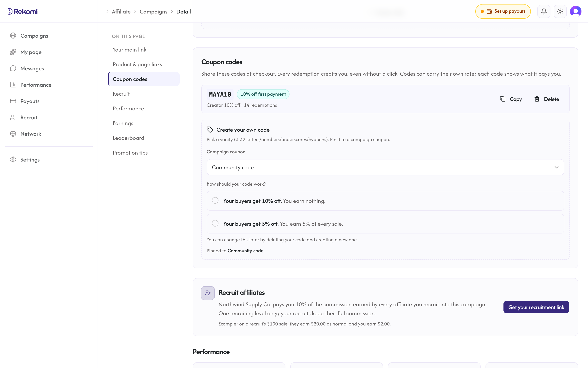Select buyers get 5% off option
The width and height of the screenshot is (588, 368).
click(385, 224)
